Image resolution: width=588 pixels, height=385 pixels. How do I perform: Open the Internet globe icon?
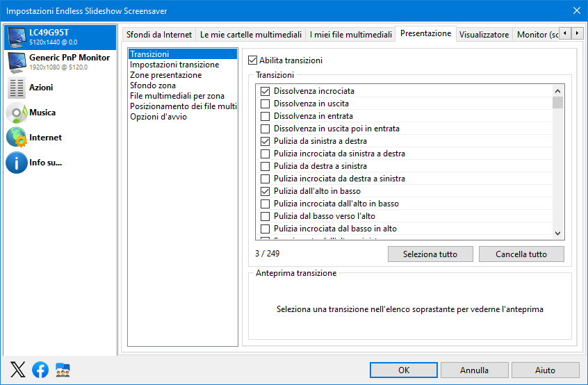click(17, 138)
